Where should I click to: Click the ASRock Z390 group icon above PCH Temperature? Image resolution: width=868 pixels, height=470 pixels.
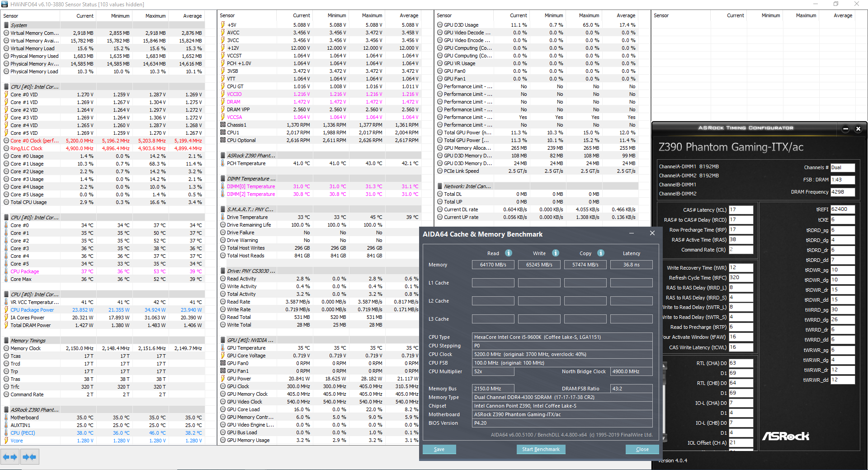223,156
